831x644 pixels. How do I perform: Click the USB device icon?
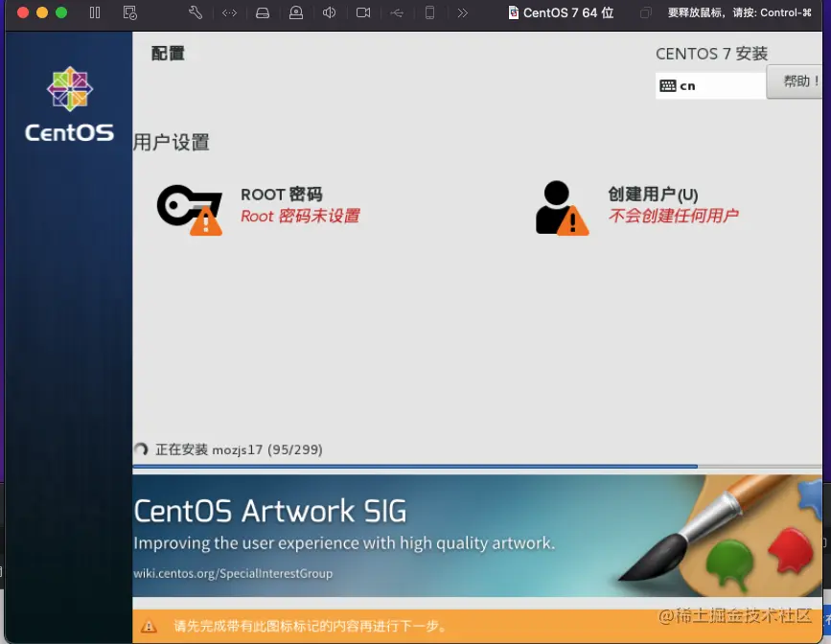point(397,12)
